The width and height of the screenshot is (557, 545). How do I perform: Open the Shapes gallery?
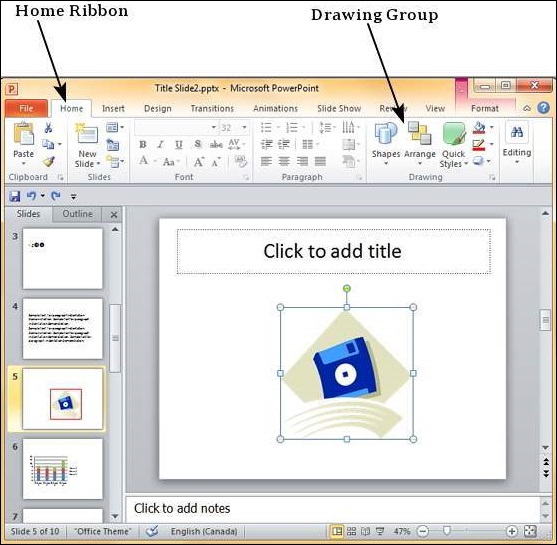[x=386, y=144]
